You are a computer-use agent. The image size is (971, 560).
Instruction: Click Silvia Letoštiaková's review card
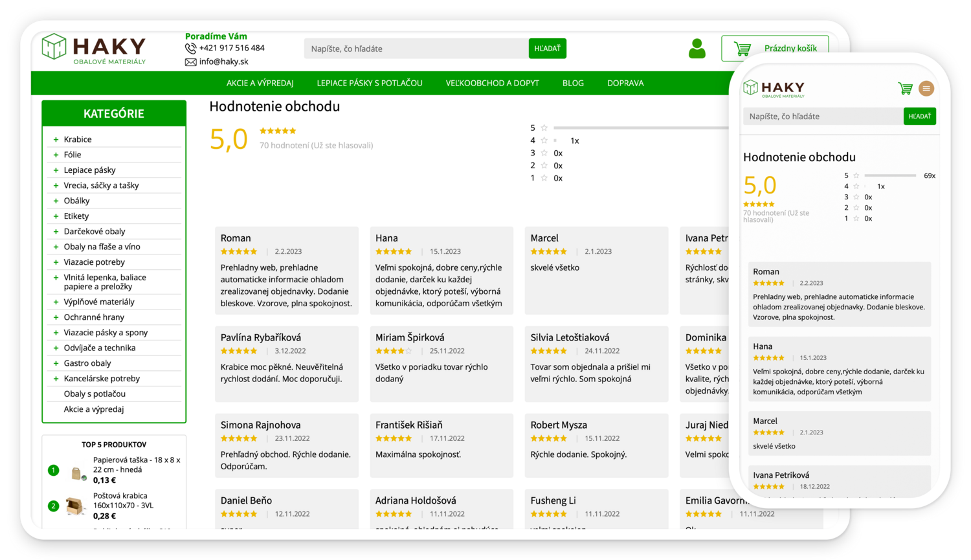tap(596, 364)
